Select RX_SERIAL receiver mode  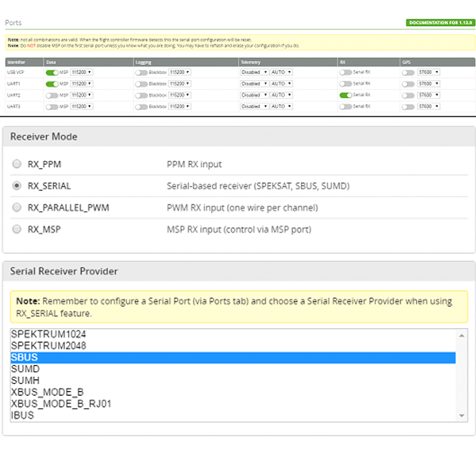pyautogui.click(x=17, y=185)
